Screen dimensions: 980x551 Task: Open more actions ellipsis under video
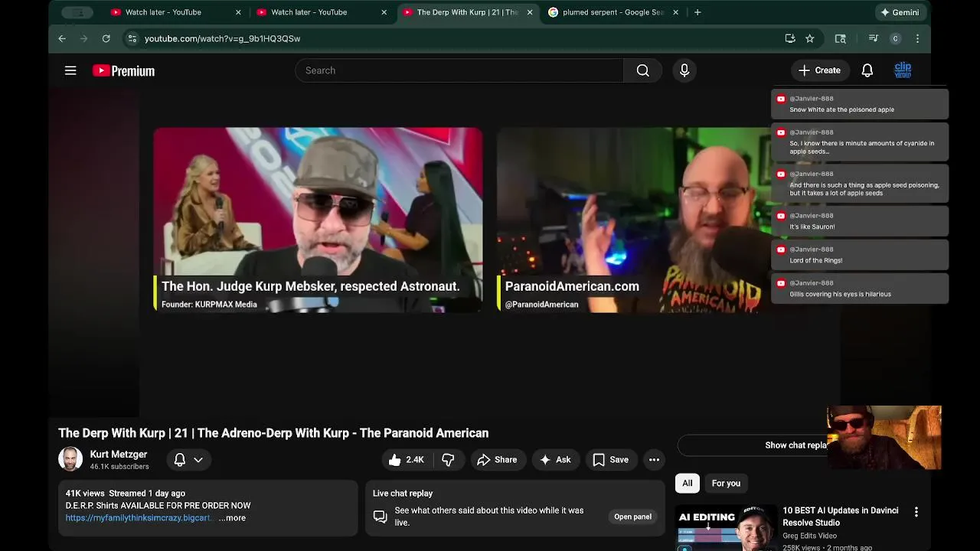(x=654, y=460)
